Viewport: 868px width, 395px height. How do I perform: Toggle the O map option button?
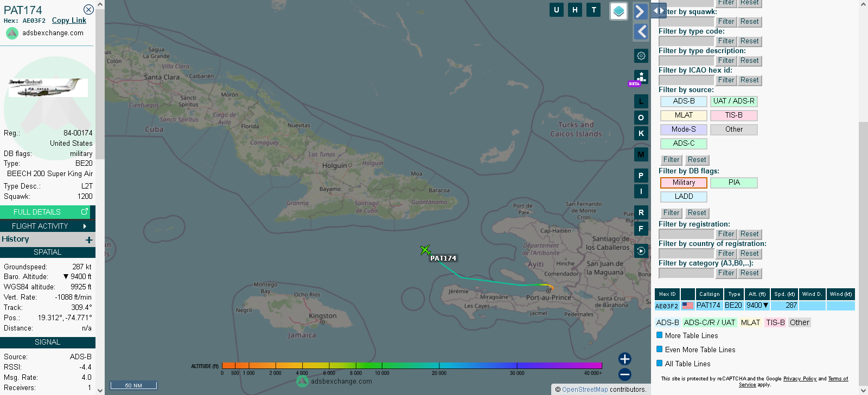click(641, 118)
